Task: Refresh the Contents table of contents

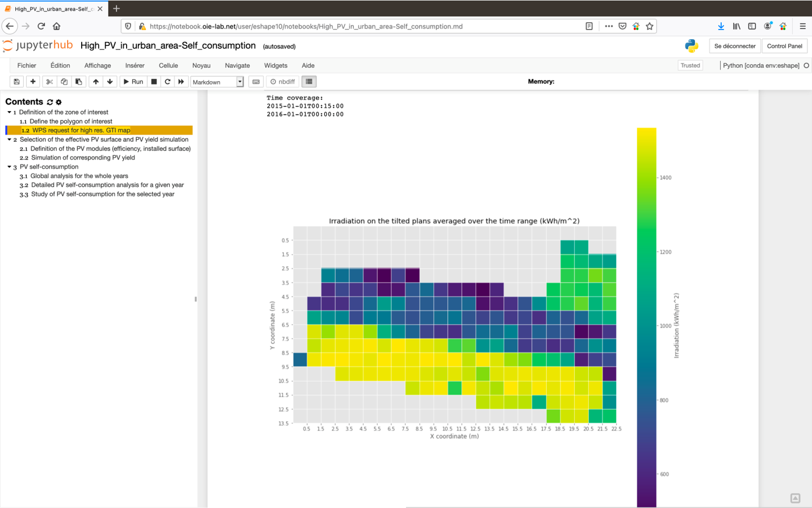Action: point(51,102)
